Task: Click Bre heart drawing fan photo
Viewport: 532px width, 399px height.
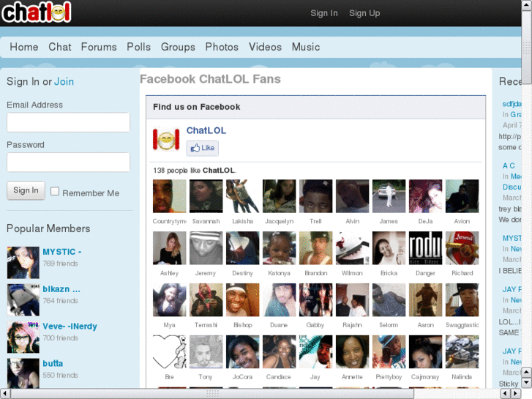Action: (x=169, y=352)
